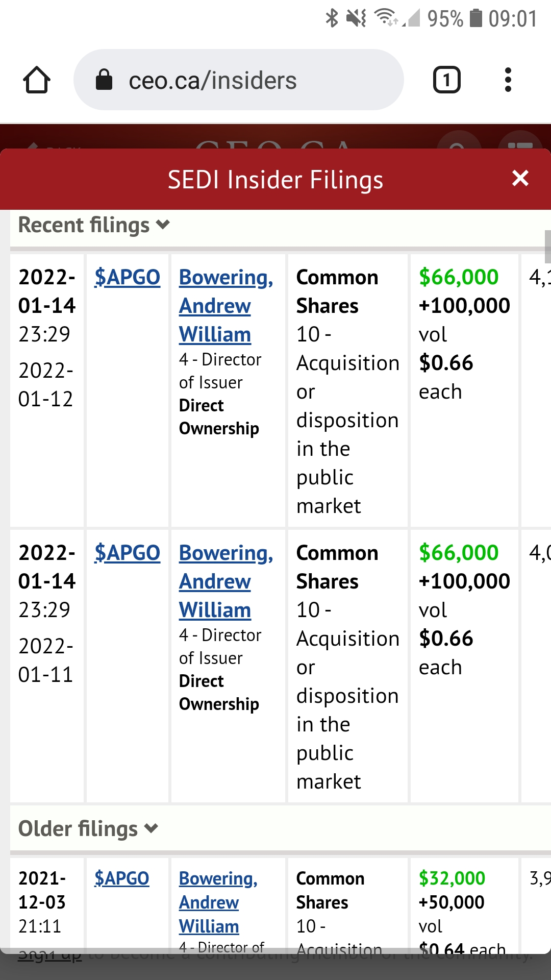Tap the browser home icon

[37, 80]
